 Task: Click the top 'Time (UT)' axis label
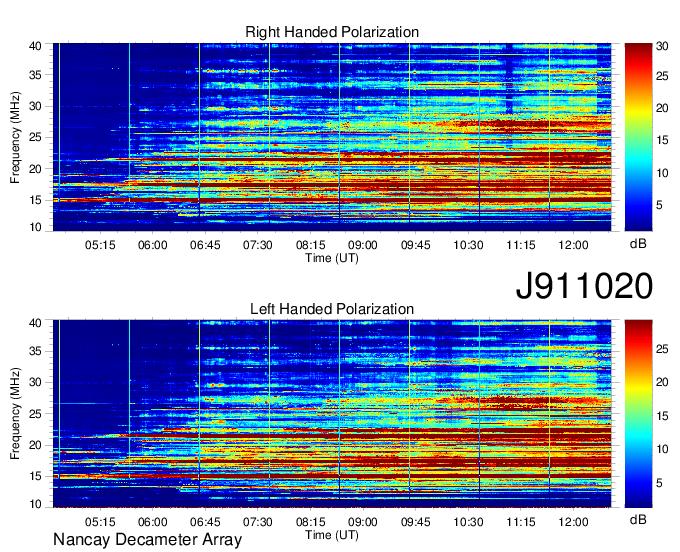pos(332,258)
